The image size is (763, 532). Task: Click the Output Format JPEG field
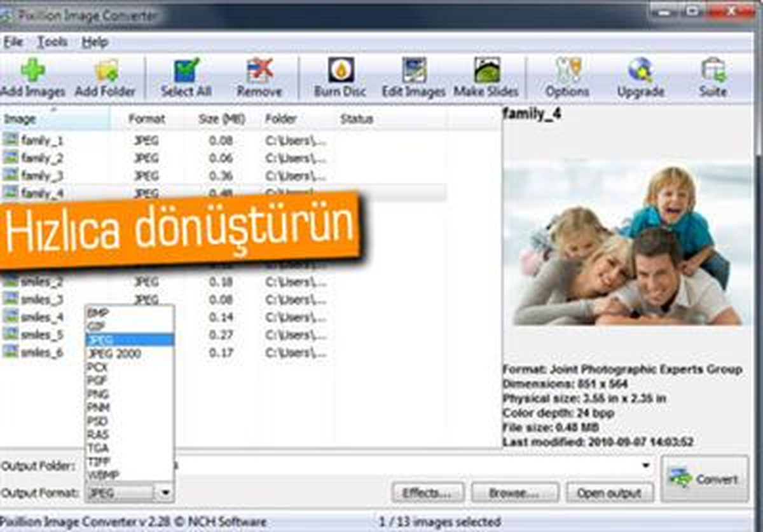click(x=120, y=493)
